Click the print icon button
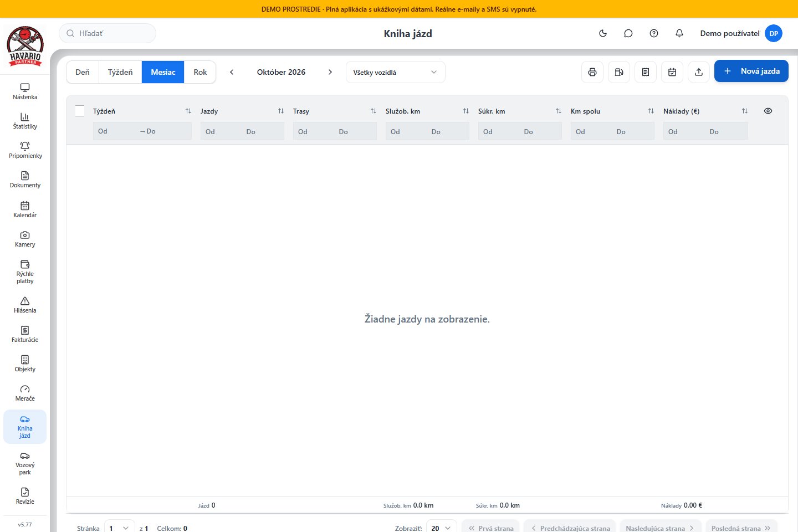798x532 pixels. point(592,72)
